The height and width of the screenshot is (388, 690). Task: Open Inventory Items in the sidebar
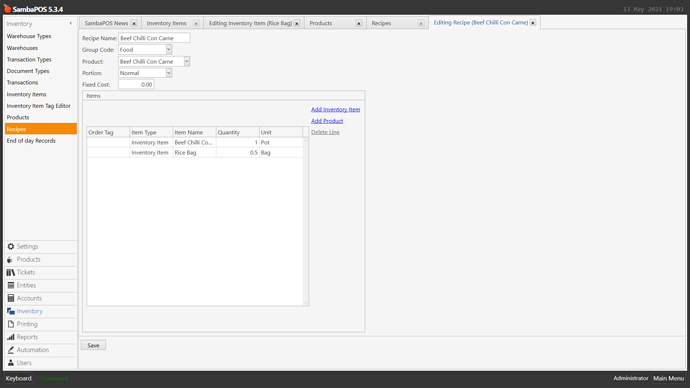click(26, 94)
